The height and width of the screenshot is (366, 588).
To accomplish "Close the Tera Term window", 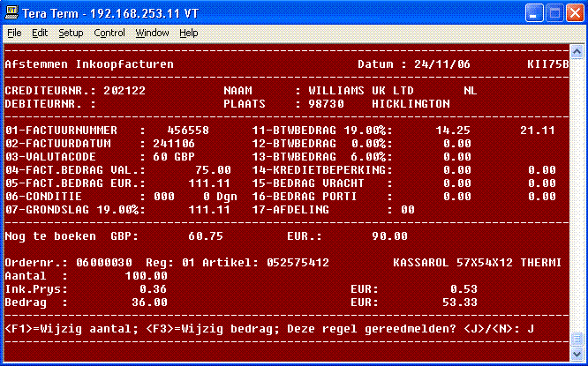I will pyautogui.click(x=572, y=13).
